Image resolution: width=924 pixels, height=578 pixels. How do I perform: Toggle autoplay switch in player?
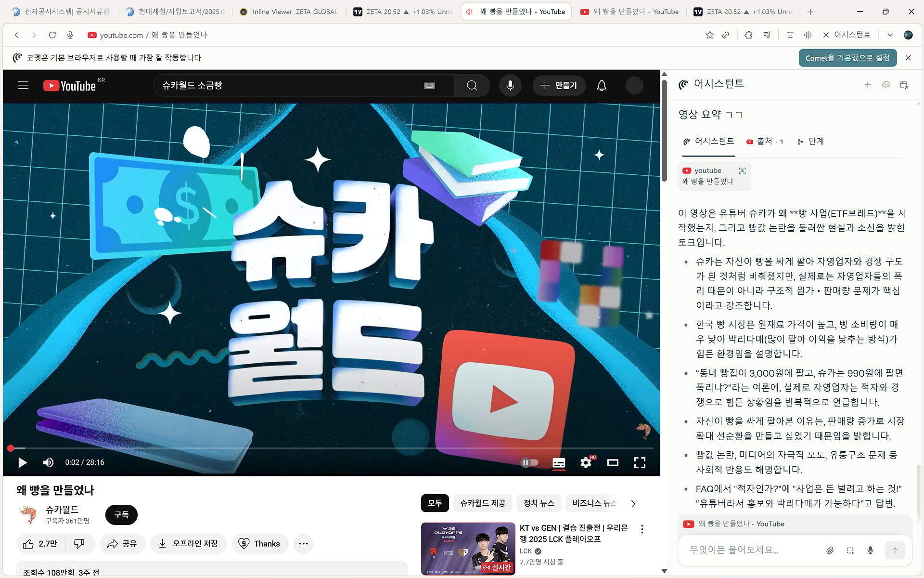[x=529, y=462]
